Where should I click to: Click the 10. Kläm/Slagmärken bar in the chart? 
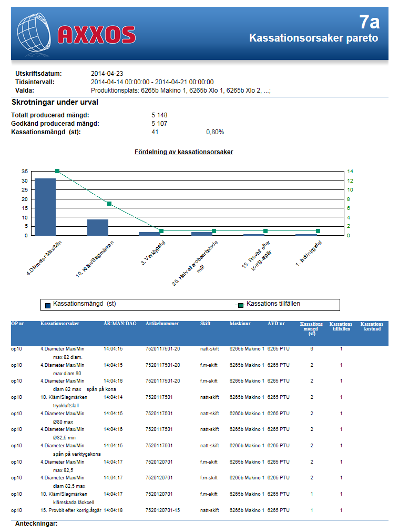98,227
